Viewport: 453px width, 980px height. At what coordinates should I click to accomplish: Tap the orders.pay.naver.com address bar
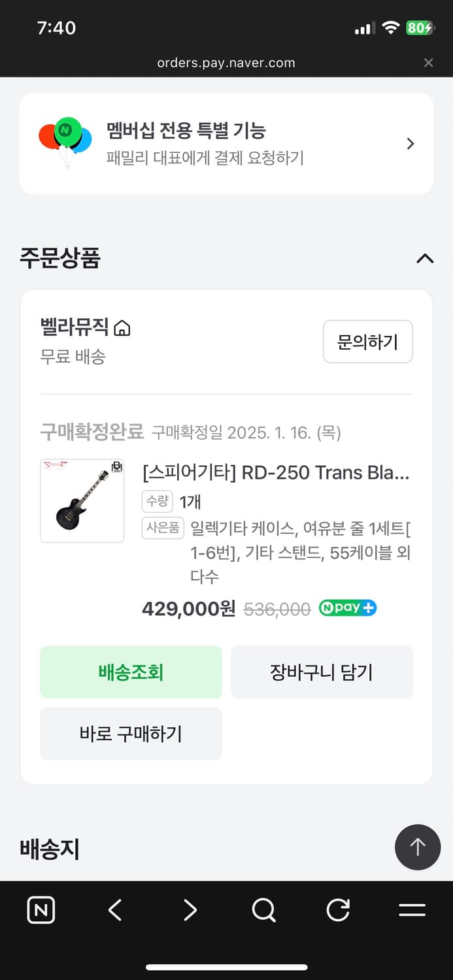point(226,63)
